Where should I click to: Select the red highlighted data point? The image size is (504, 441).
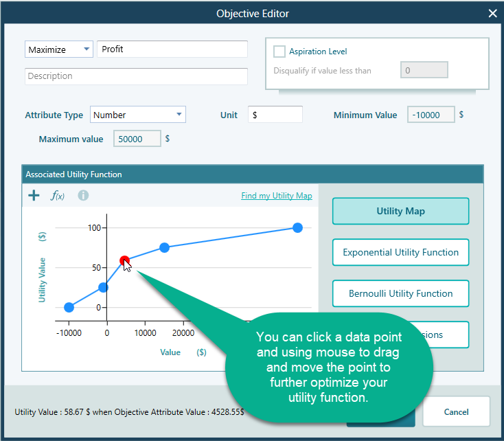click(x=124, y=260)
